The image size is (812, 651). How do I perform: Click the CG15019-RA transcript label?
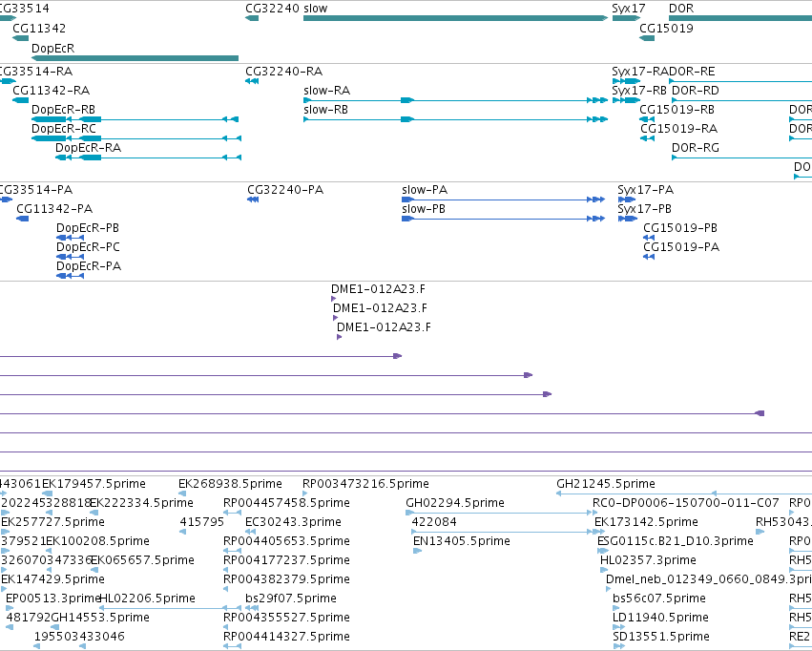tap(679, 129)
